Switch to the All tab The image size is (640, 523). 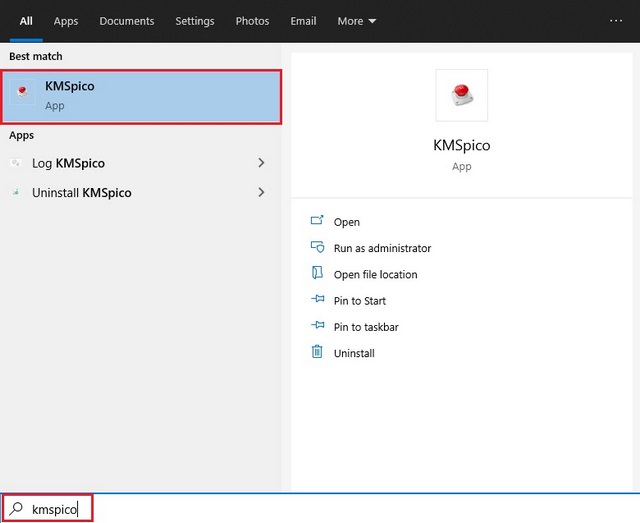click(26, 21)
